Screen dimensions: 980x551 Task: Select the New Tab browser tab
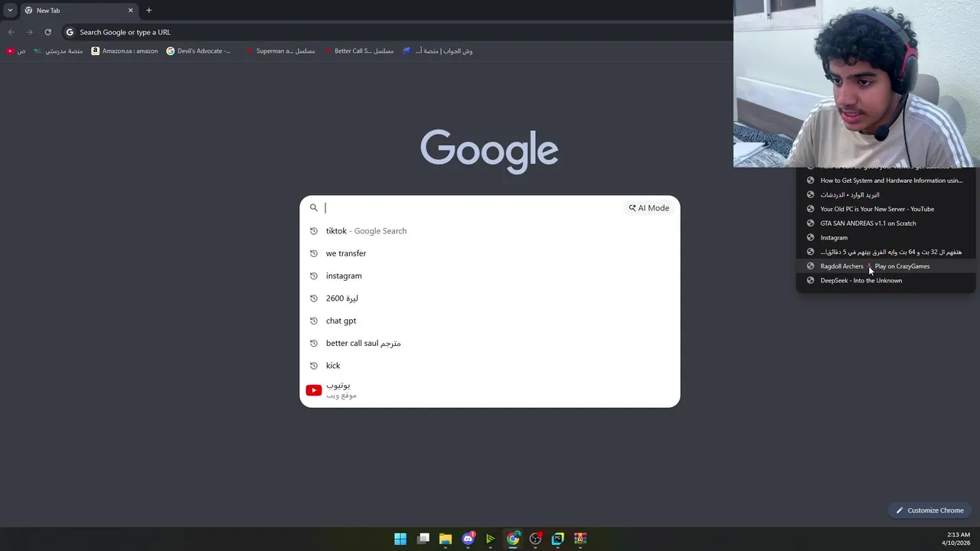click(78, 11)
